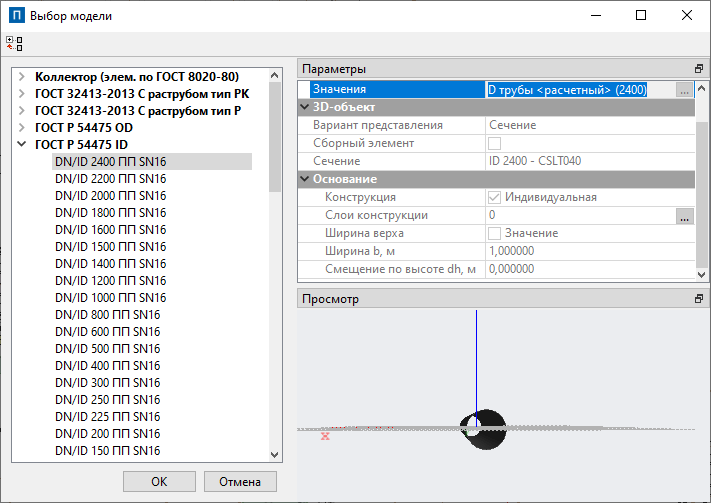Expand ГОСТ 32413-2013 С раструбом тип Р node
711x503 pixels.
[x=21, y=111]
